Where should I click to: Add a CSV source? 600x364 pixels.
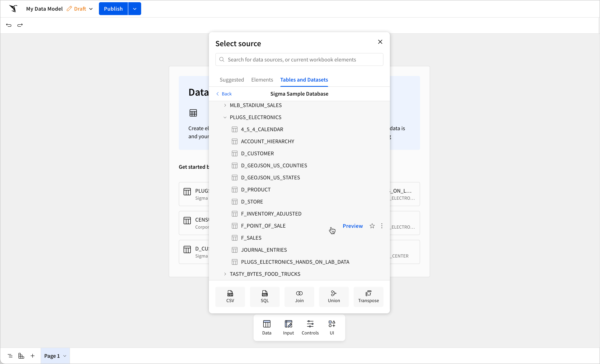[230, 297]
